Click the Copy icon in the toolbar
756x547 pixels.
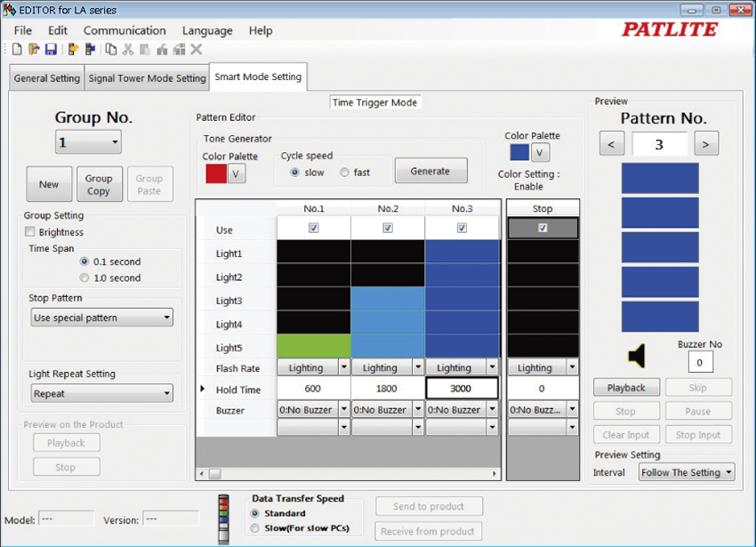click(111, 50)
